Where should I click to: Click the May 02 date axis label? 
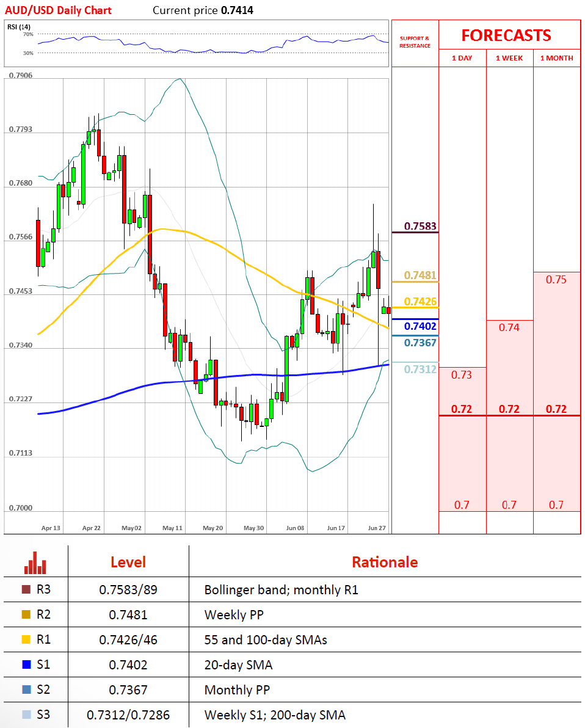[x=131, y=528]
